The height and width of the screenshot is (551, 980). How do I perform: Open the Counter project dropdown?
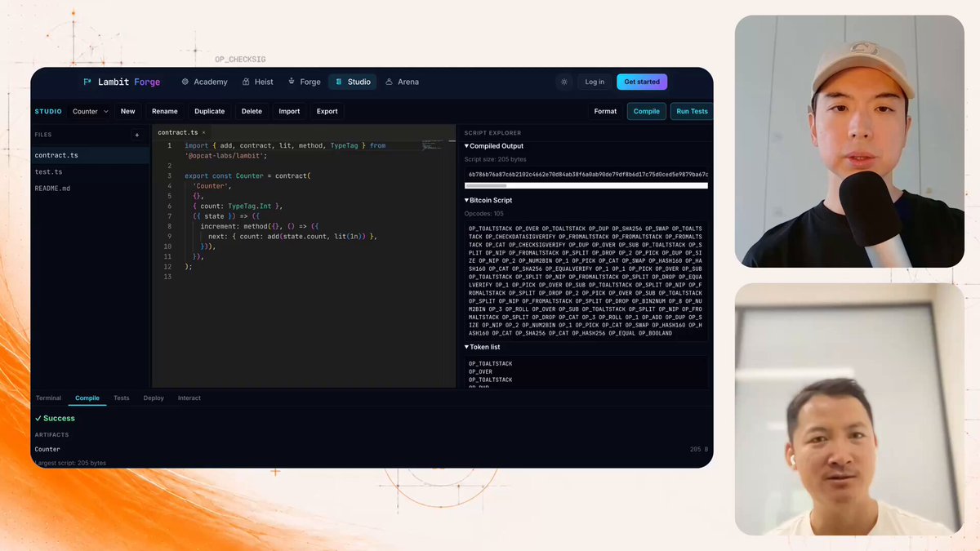click(x=90, y=111)
